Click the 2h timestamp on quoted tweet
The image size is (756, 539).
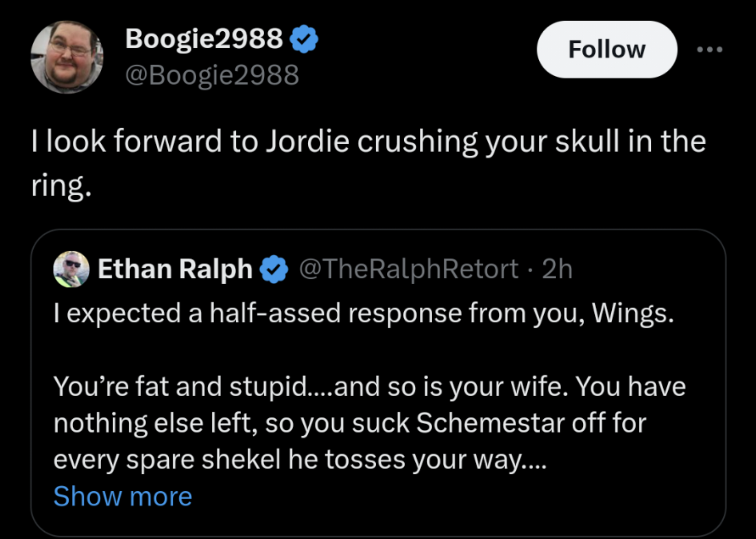[x=557, y=269]
